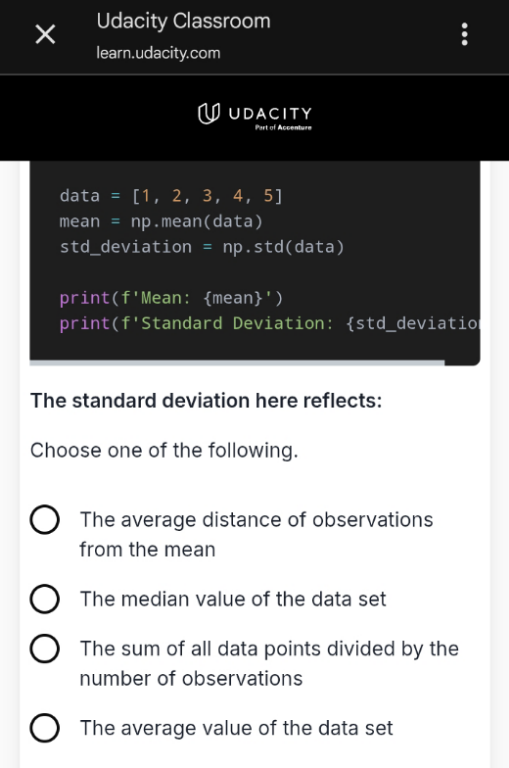Tap the Udacity Classroom page title
Screen dimensions: 509x768
click(x=183, y=22)
